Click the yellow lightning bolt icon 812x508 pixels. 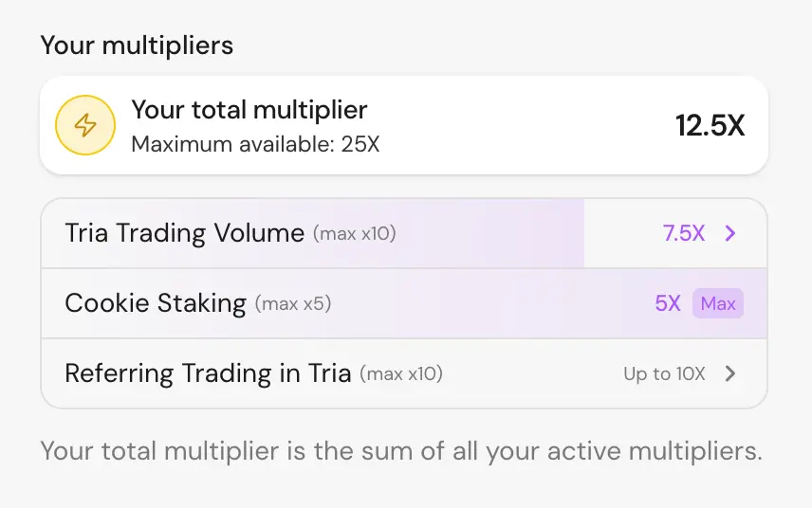pyautogui.click(x=85, y=125)
